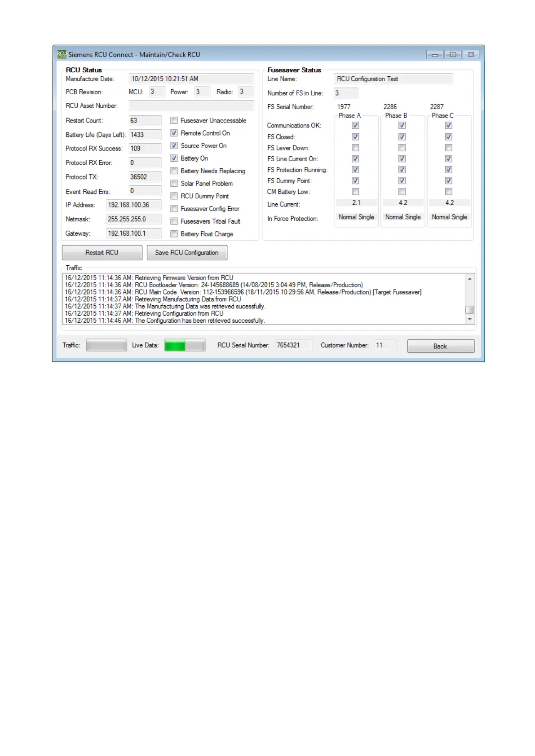Click FS serial number 2286
The height and width of the screenshot is (756, 535).
tap(390, 106)
